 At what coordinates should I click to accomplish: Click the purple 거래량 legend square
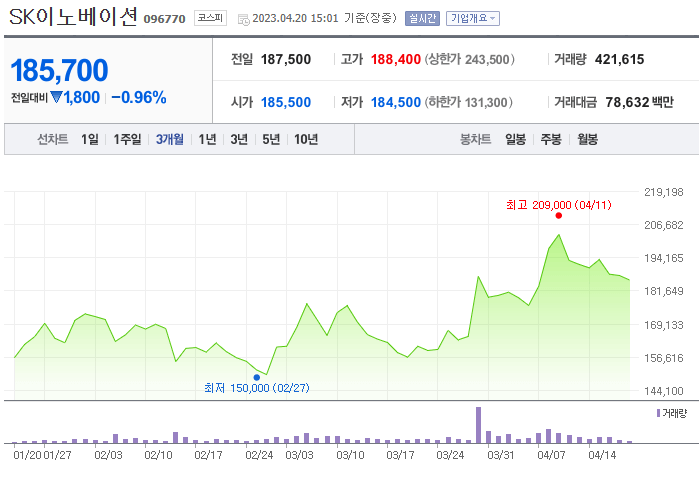click(x=658, y=413)
